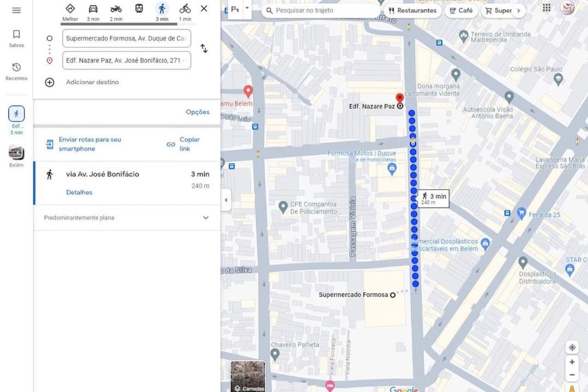Image resolution: width=588 pixels, height=392 pixels.
Task: Zoom out the map
Action: point(572,375)
